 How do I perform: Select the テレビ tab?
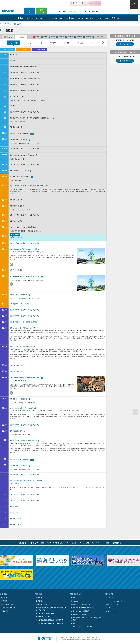click(30, 11)
